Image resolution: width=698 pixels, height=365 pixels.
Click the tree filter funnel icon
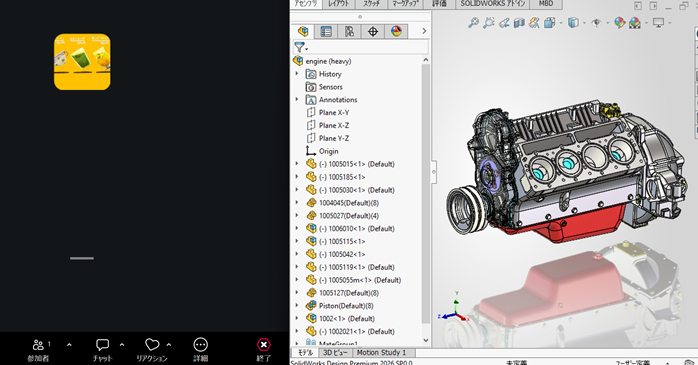click(x=299, y=47)
